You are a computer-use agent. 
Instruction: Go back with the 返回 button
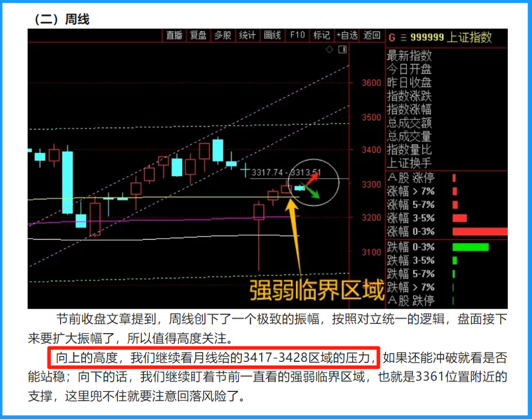point(371,35)
